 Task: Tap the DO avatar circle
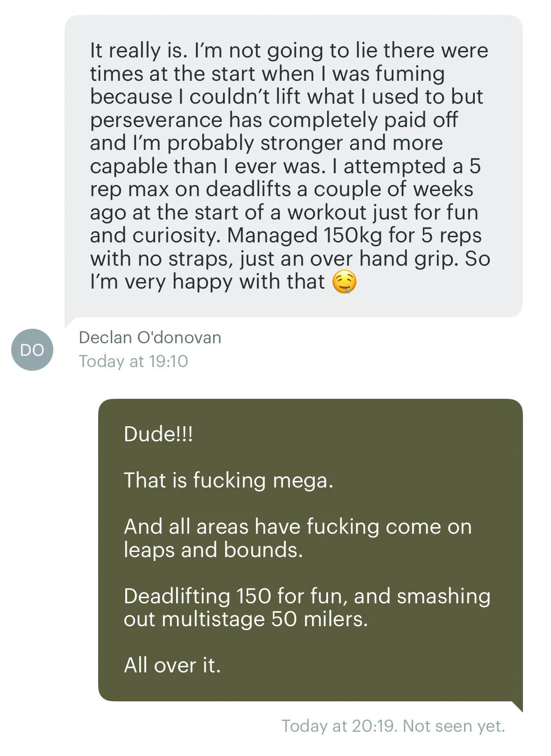(x=32, y=350)
